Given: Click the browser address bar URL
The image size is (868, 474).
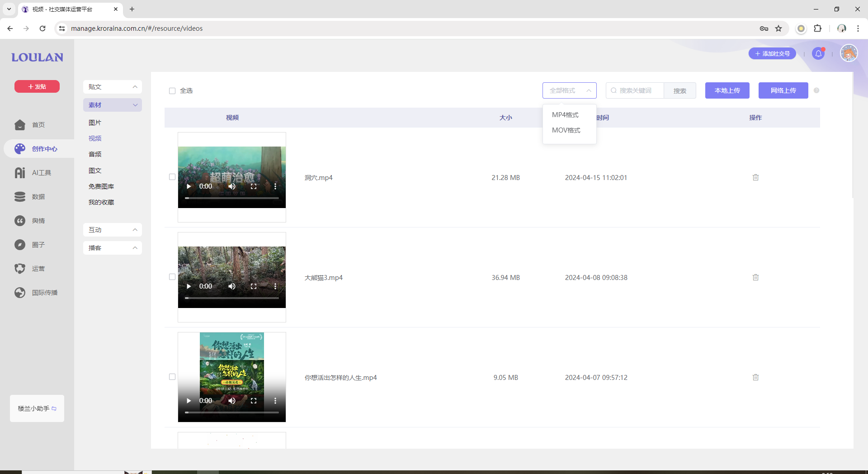Looking at the screenshot, I should 137,28.
